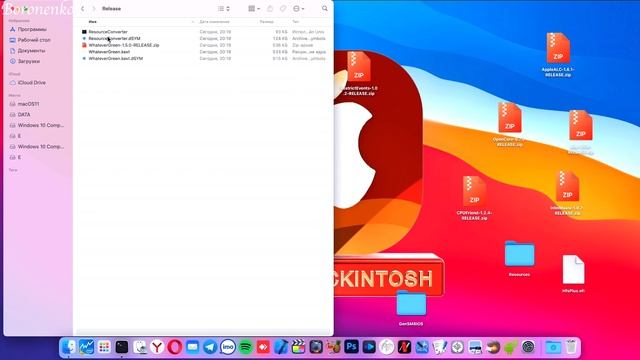Click the search magnifier in Finder toolbar

[x=324, y=9]
